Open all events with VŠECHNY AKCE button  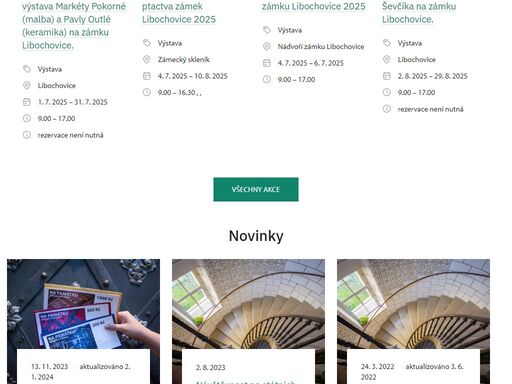tap(256, 189)
